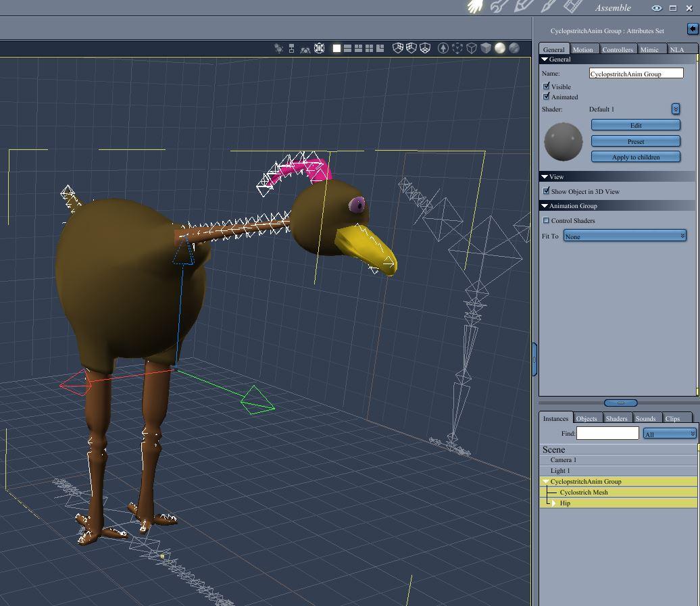Open the Shader Default 1 dropdown
The width and height of the screenshot is (700, 606).
pos(676,109)
